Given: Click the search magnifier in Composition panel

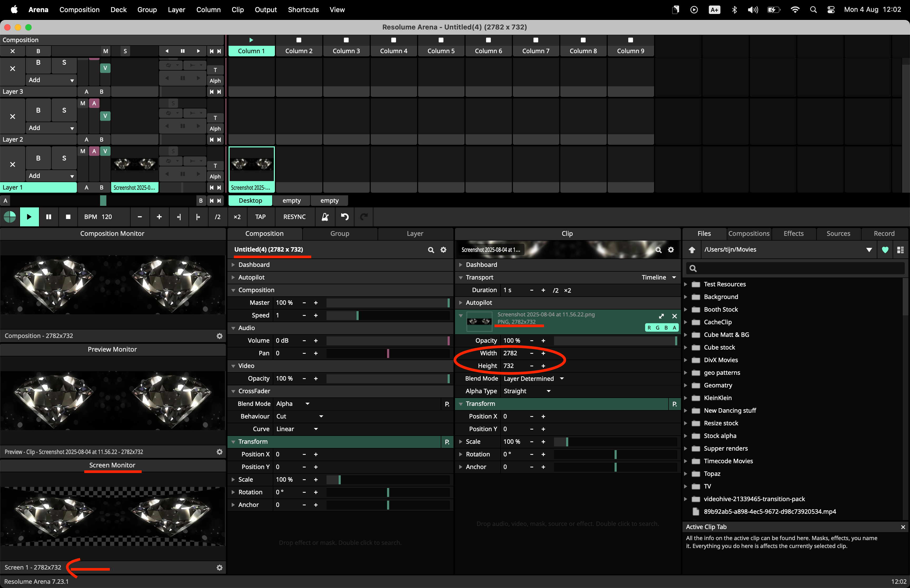Looking at the screenshot, I should pos(431,250).
